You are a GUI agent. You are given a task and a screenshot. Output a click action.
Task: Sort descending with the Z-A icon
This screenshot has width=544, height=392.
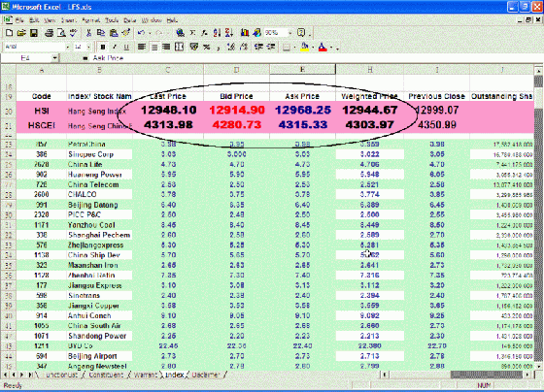pos(229,33)
